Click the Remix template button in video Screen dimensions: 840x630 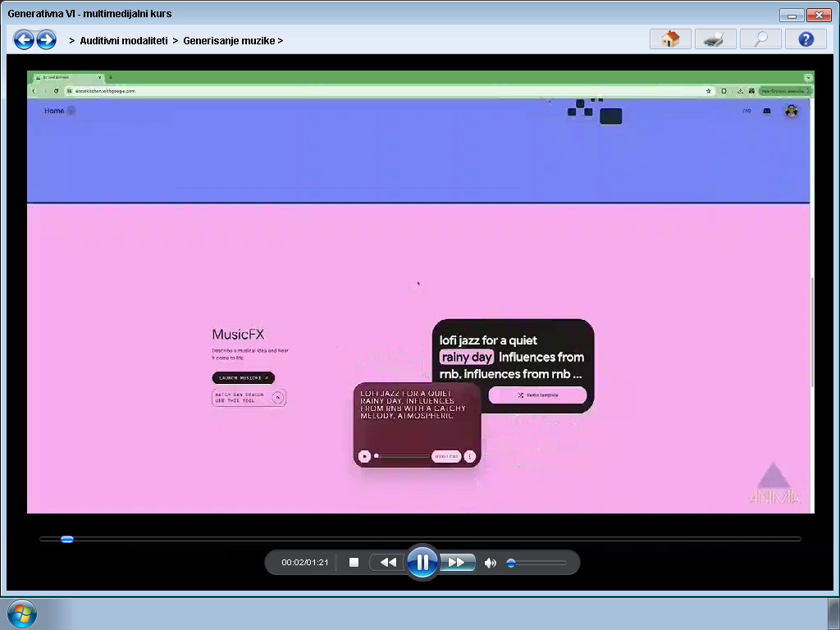537,395
